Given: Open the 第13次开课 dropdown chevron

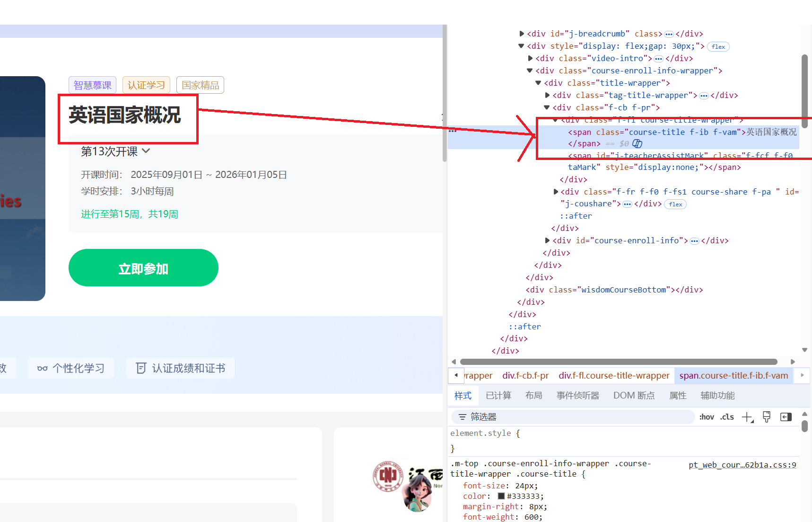Looking at the screenshot, I should (x=146, y=150).
